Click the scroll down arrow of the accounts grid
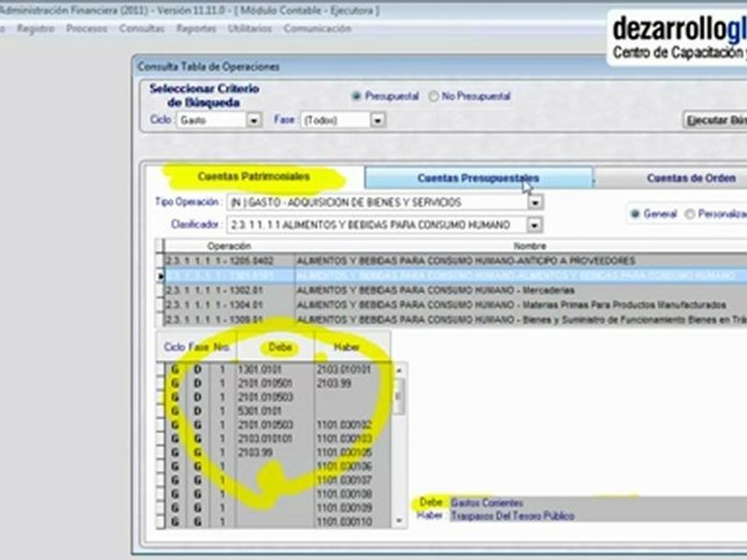This screenshot has width=747, height=560. 399,521
